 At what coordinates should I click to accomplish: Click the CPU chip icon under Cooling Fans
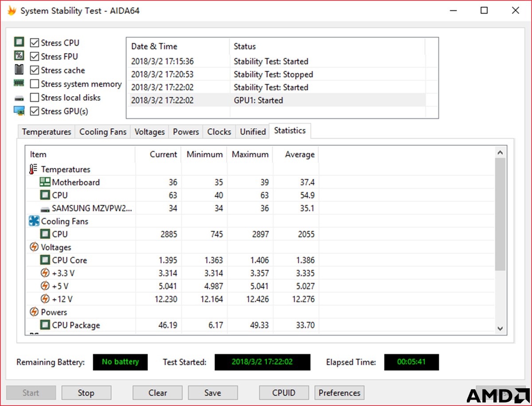(45, 234)
